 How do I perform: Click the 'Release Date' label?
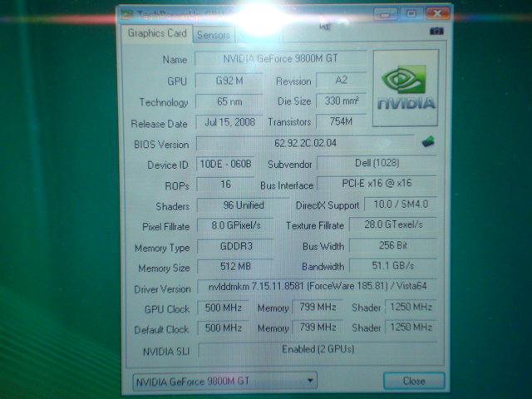159,124
